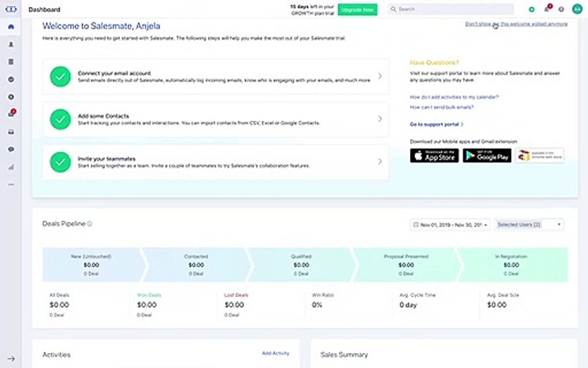The width and height of the screenshot is (588, 368).
Task: Open Emails from the sidebar envelope icon
Action: point(11,132)
